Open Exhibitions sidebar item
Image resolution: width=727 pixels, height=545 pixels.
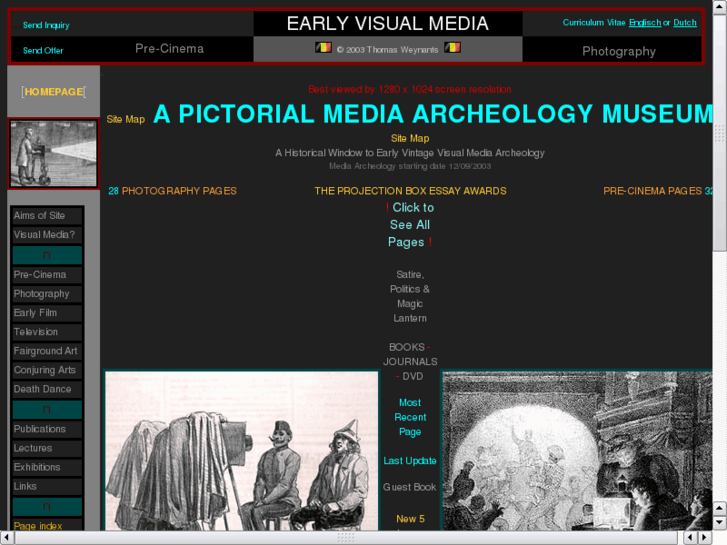47,467
